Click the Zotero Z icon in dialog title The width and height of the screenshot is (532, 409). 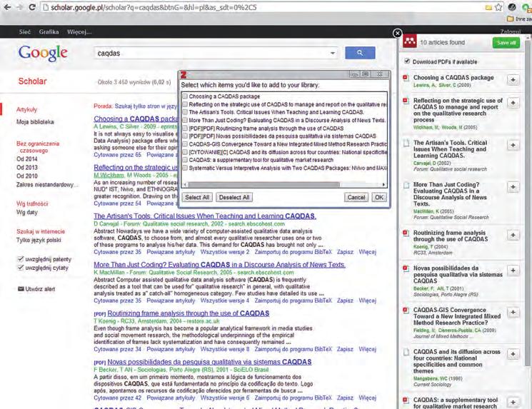184,75
